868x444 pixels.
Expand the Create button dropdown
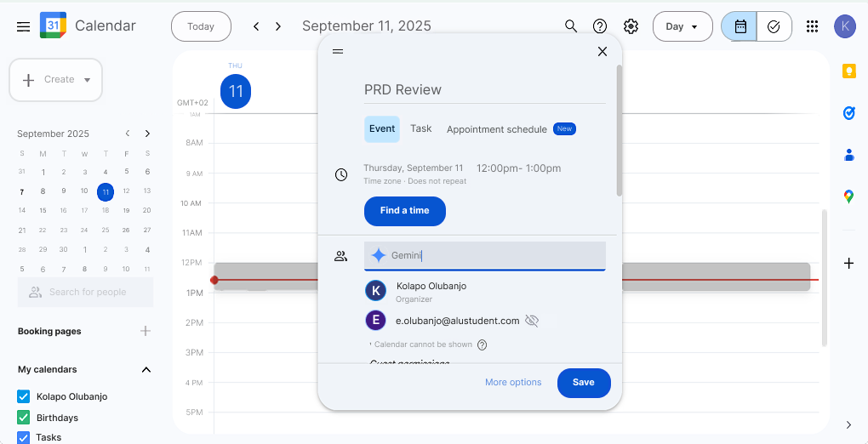coord(87,80)
